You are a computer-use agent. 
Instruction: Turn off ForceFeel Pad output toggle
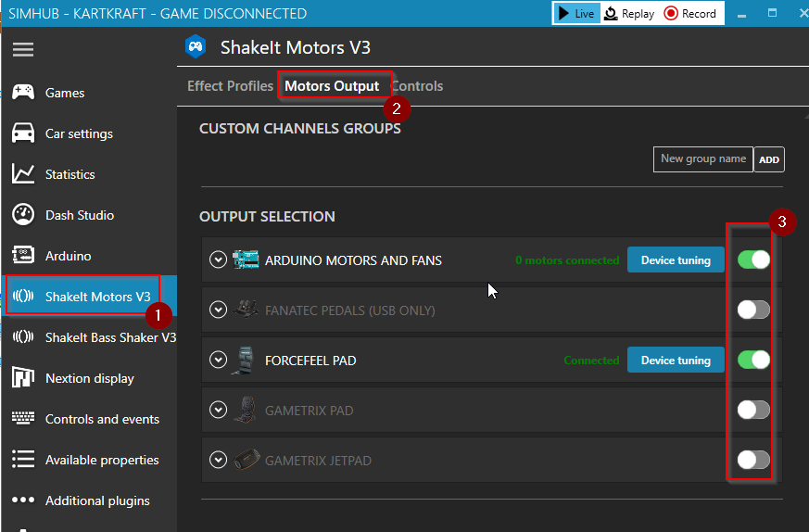pos(753,360)
